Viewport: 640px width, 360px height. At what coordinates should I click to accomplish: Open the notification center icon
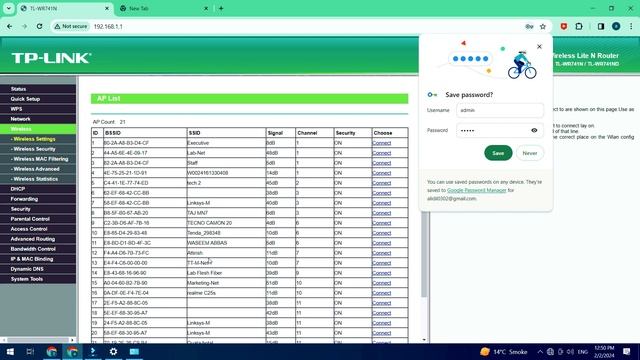(x=627, y=351)
